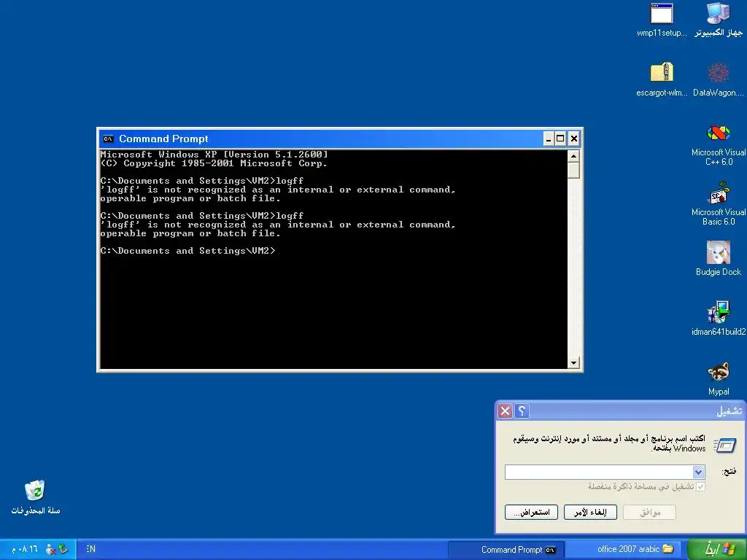Screen dimensions: 747x560
Task: Click the Command Prompt scrollbar thumb
Action: pos(573,170)
